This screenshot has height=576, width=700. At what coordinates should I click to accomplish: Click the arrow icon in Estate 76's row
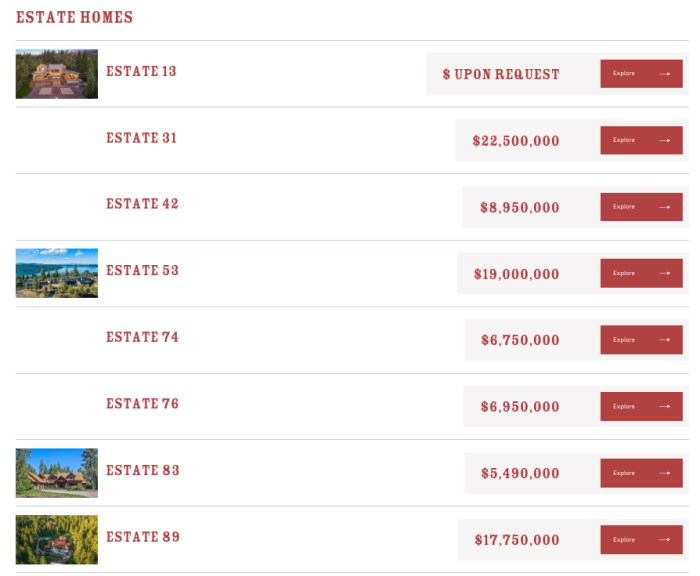664,406
